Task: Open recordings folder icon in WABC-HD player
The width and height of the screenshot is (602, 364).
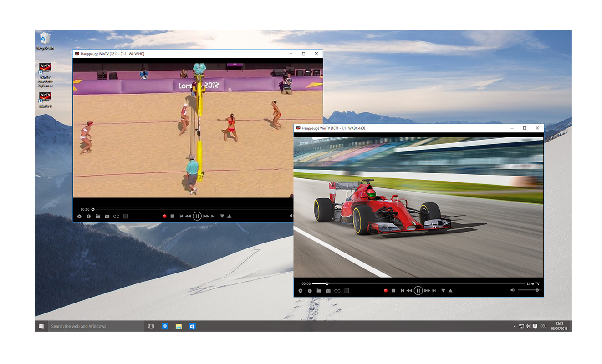Action: pos(319,291)
